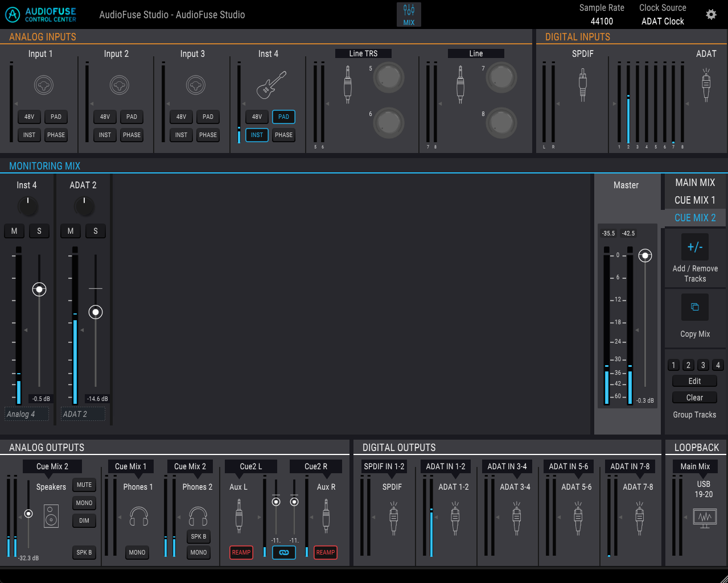Click ADAT 3-4 output connector icon

click(516, 518)
